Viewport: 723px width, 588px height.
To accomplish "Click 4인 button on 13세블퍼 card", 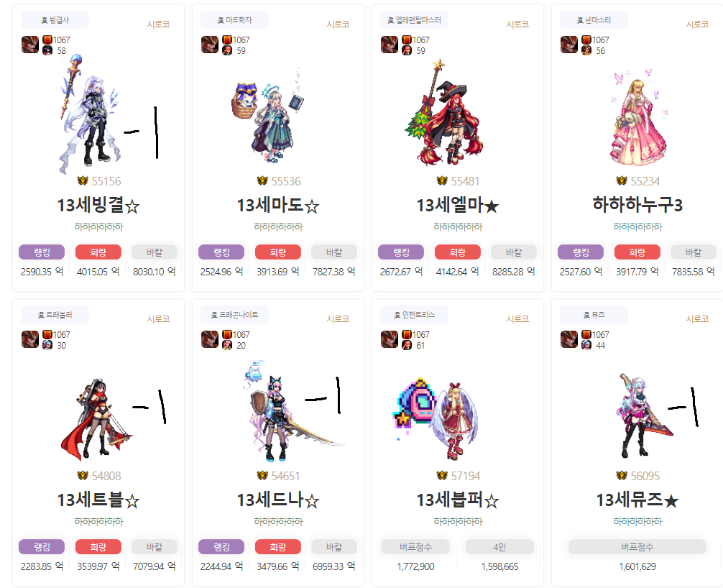I will [499, 547].
